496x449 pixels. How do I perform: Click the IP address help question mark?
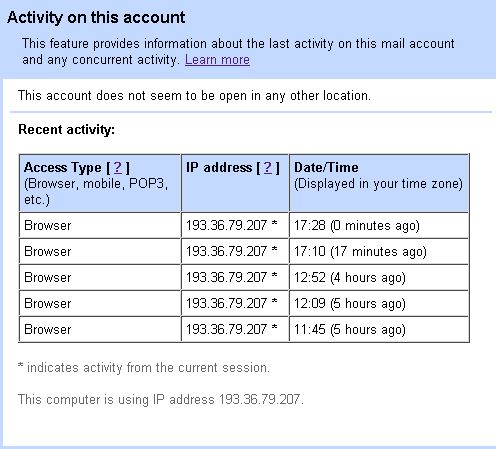[x=268, y=168]
